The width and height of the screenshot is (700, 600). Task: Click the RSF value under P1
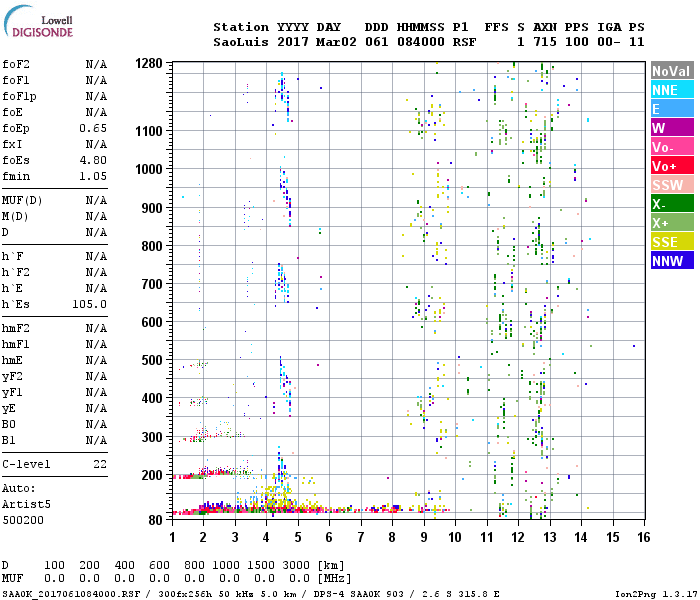tap(464, 42)
